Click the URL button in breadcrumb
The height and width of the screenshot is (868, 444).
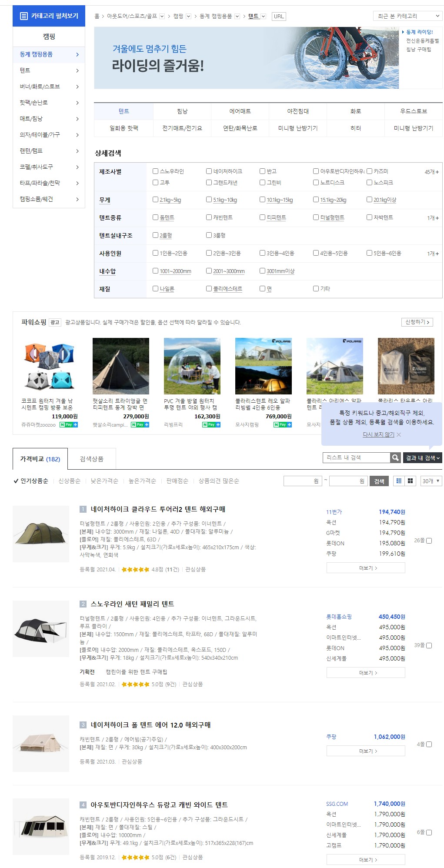(x=279, y=17)
